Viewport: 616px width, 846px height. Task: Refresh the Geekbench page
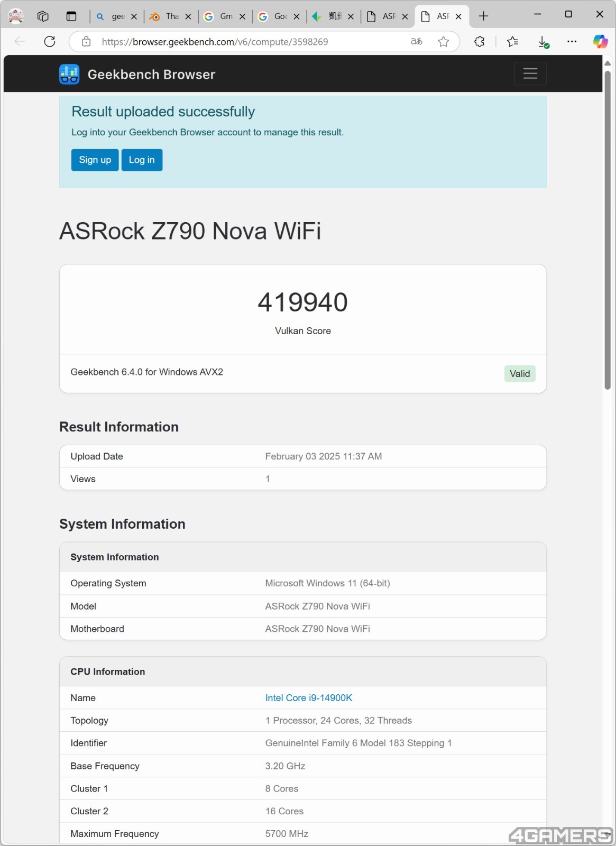(x=50, y=41)
